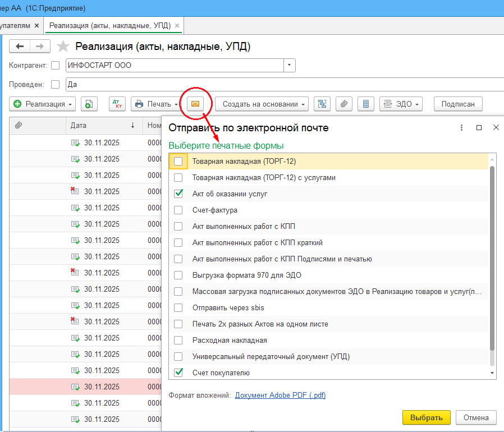This screenshot has height=432, width=504.
Task: Tick Универсальный передаточный документ (УПД) checkbox
Action: [178, 356]
